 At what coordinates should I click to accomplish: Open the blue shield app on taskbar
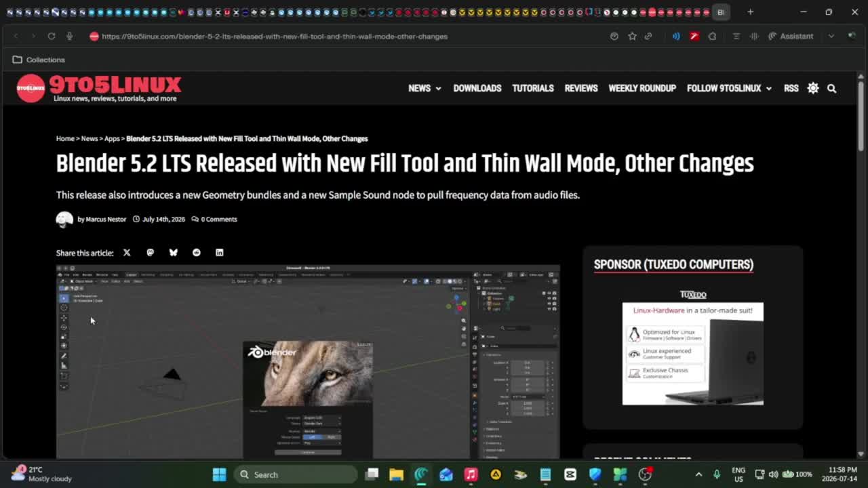pyautogui.click(x=595, y=474)
